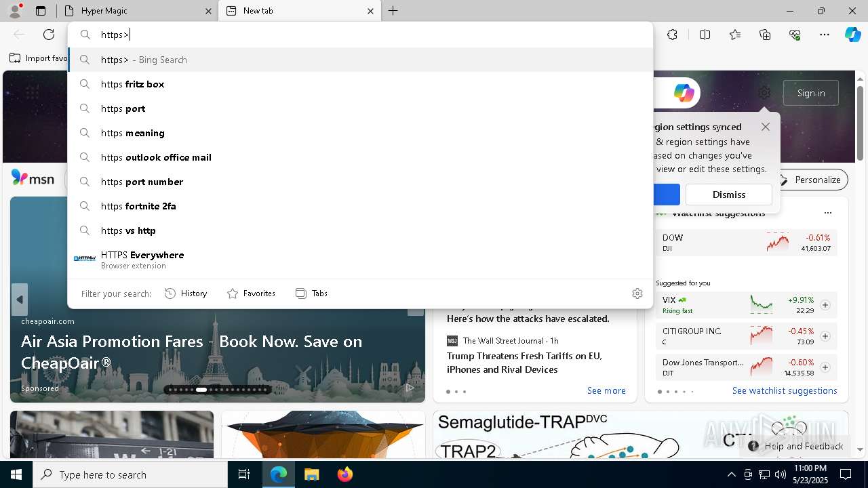The height and width of the screenshot is (488, 868).
Task: Open Browser essentials heart icon
Action: coord(795,35)
